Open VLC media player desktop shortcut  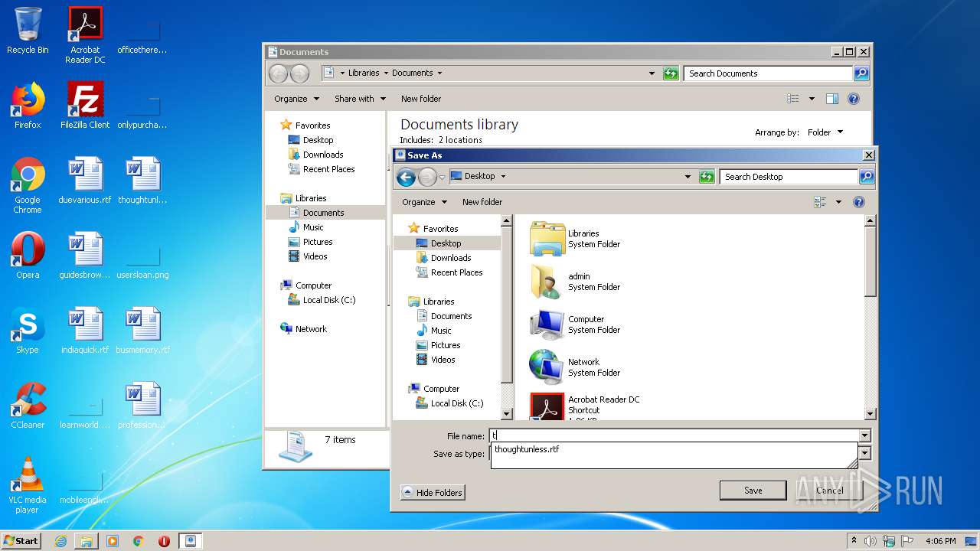(28, 484)
